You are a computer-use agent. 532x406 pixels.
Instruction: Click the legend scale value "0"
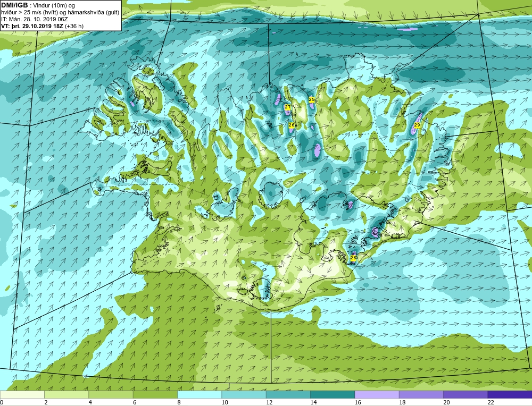(2, 402)
